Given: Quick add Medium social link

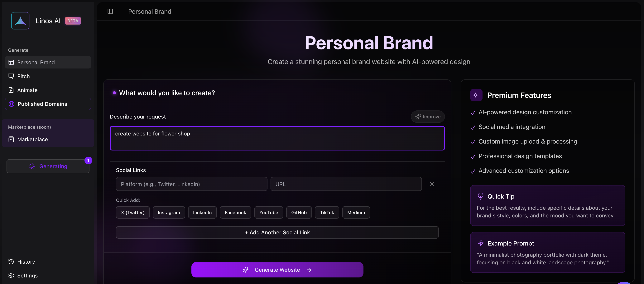Looking at the screenshot, I should 356,212.
